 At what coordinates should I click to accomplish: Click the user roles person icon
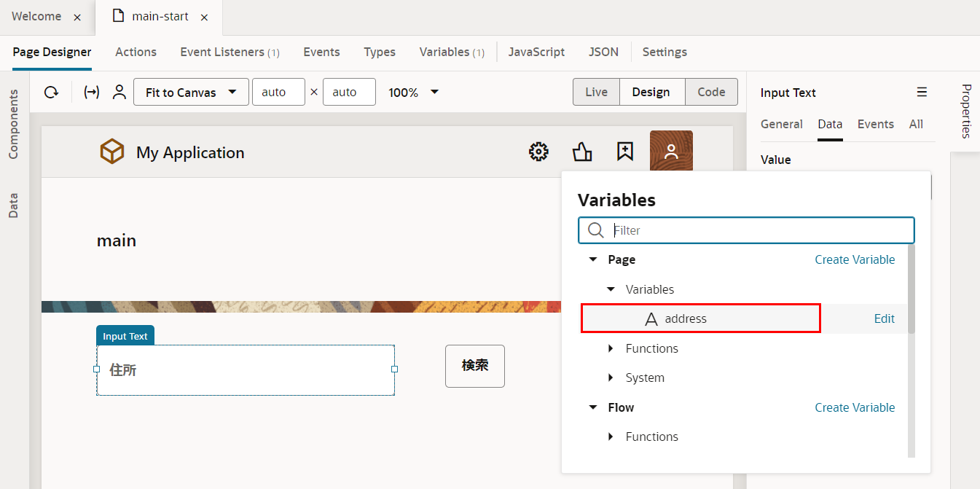point(119,93)
